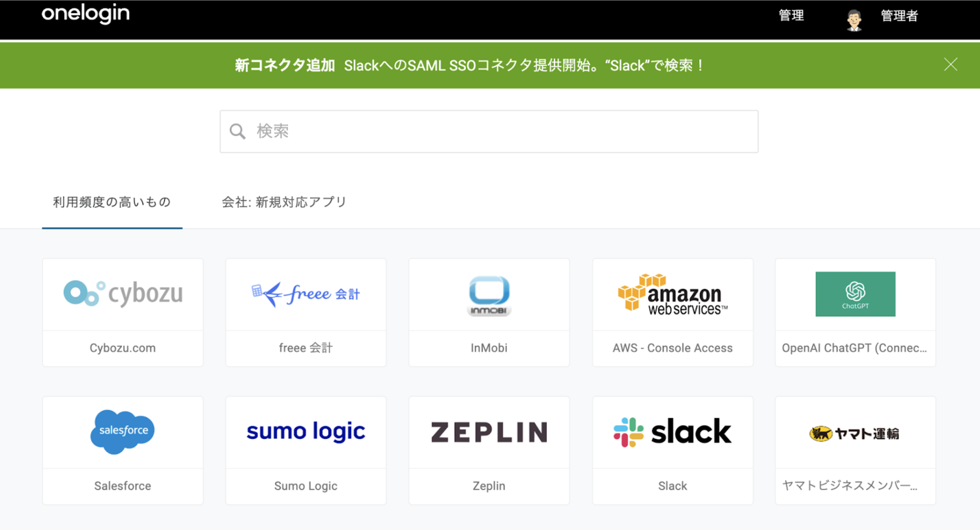Launch the freee 会計 app logo
980x530 pixels.
click(x=306, y=294)
